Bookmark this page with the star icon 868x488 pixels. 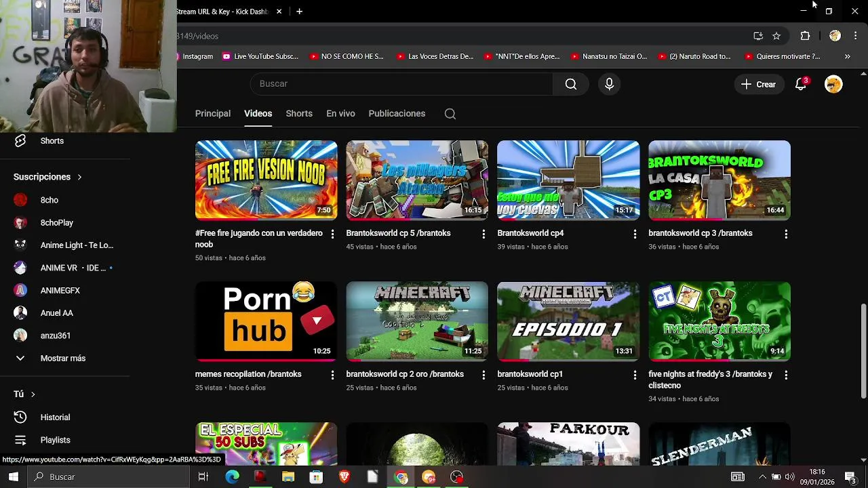point(776,36)
